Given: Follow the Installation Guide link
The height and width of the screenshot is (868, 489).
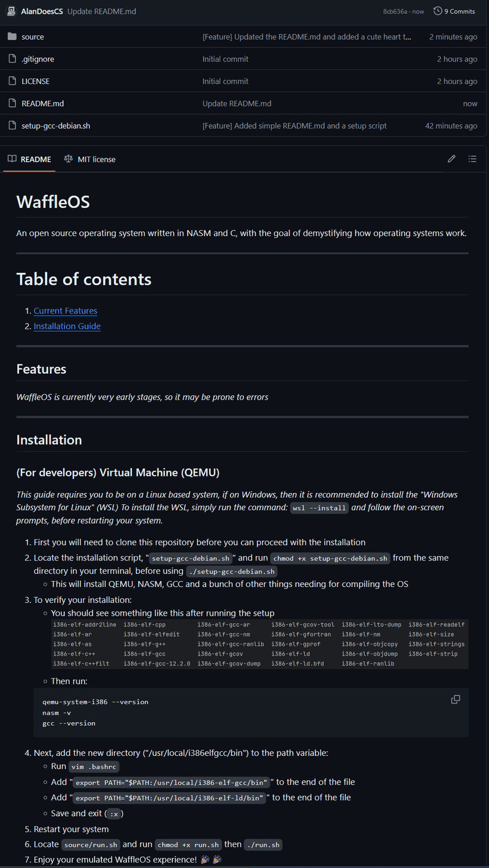Looking at the screenshot, I should pyautogui.click(x=67, y=327).
